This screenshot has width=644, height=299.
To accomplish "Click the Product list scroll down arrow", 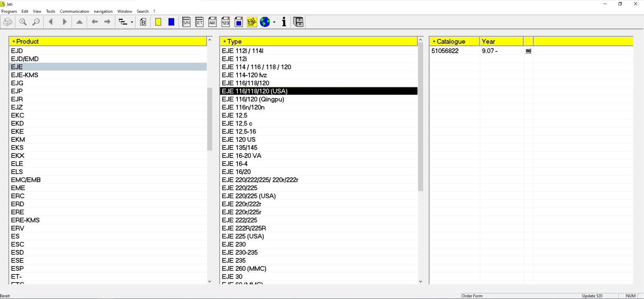I will pyautogui.click(x=210, y=281).
